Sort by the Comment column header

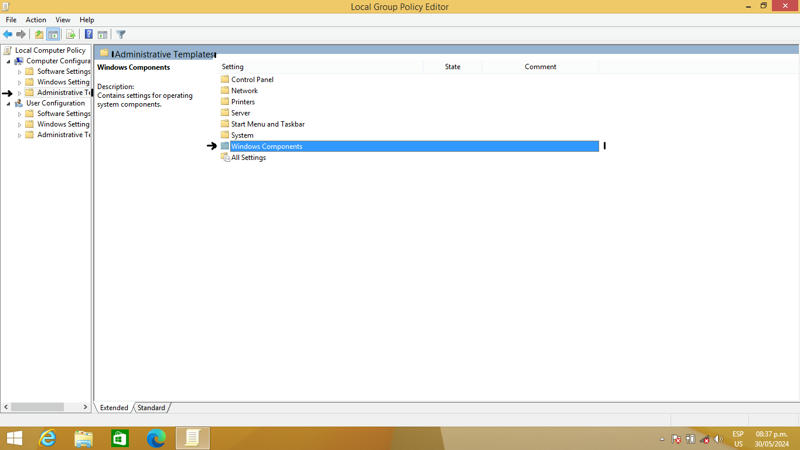pos(540,67)
